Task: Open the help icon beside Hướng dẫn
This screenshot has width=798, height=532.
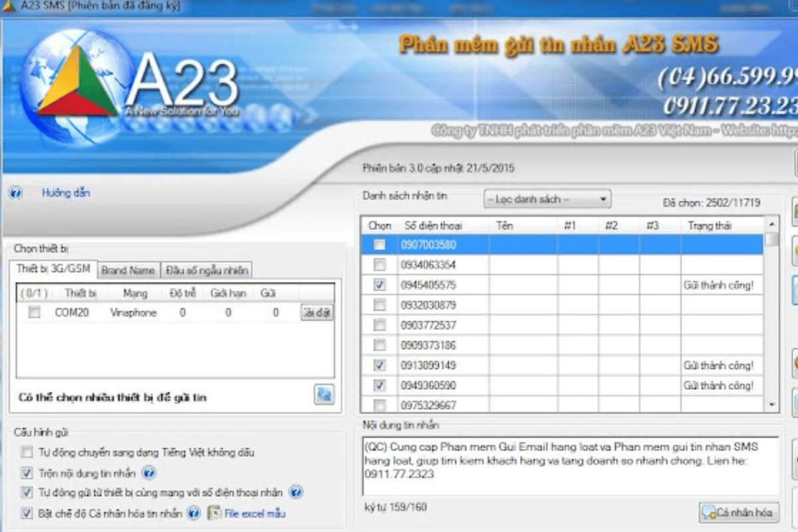Action: [16, 194]
